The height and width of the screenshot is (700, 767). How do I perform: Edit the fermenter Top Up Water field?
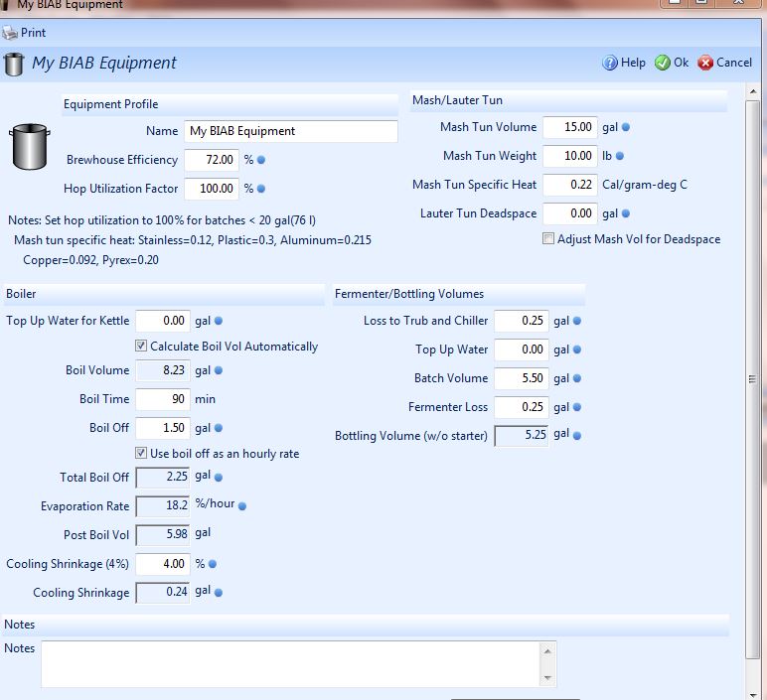tap(522, 350)
